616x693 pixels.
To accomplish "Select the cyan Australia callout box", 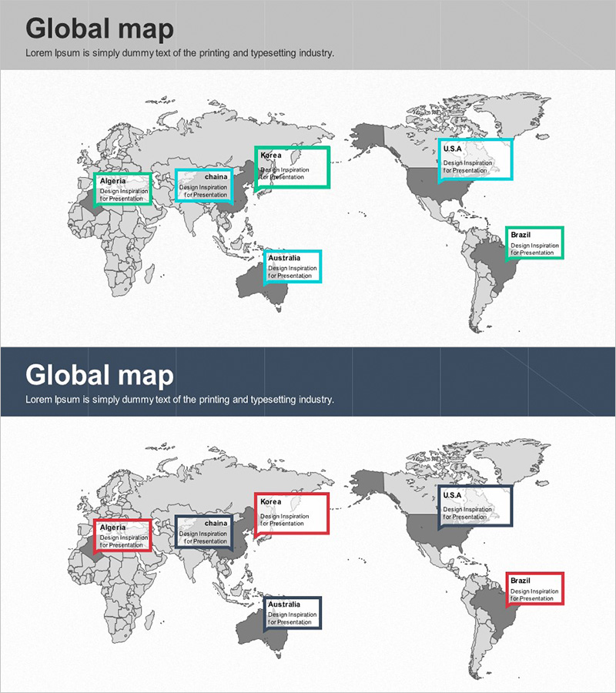I will point(293,266).
